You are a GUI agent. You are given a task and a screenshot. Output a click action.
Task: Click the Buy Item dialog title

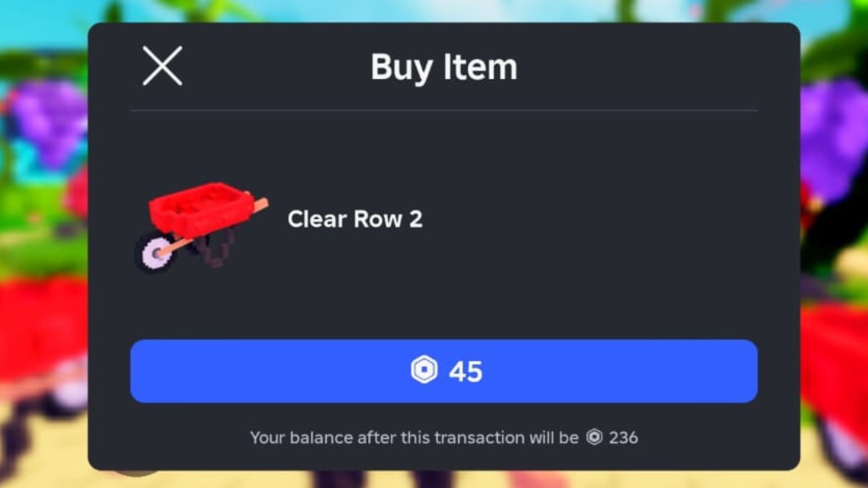point(444,67)
